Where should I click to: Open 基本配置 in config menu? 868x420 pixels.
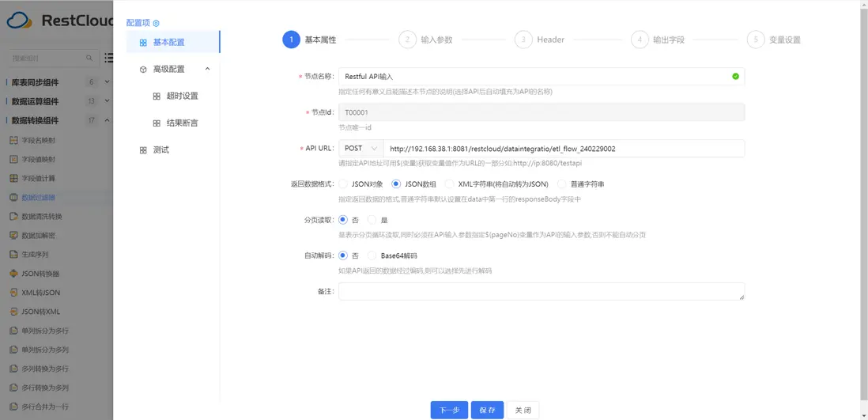click(x=172, y=42)
